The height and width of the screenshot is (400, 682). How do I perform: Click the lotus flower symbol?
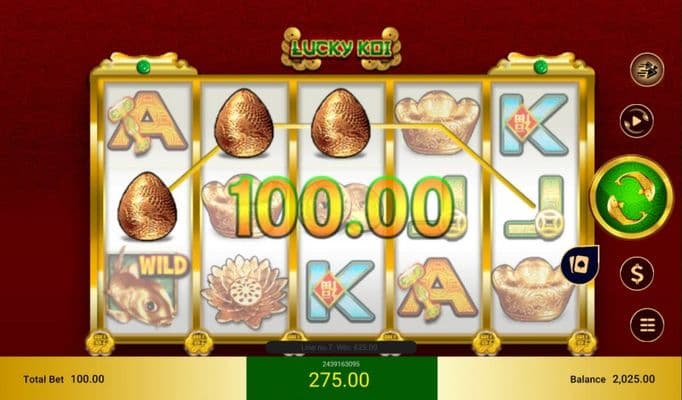244,291
